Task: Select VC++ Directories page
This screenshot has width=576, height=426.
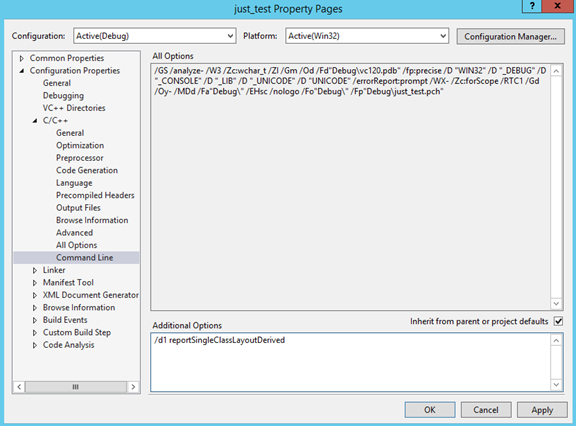Action: click(74, 108)
